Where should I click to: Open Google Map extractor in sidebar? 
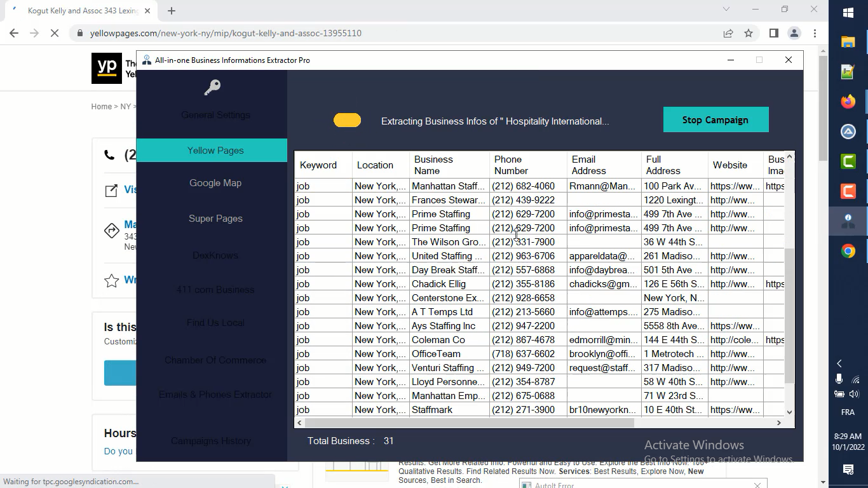[215, 183]
